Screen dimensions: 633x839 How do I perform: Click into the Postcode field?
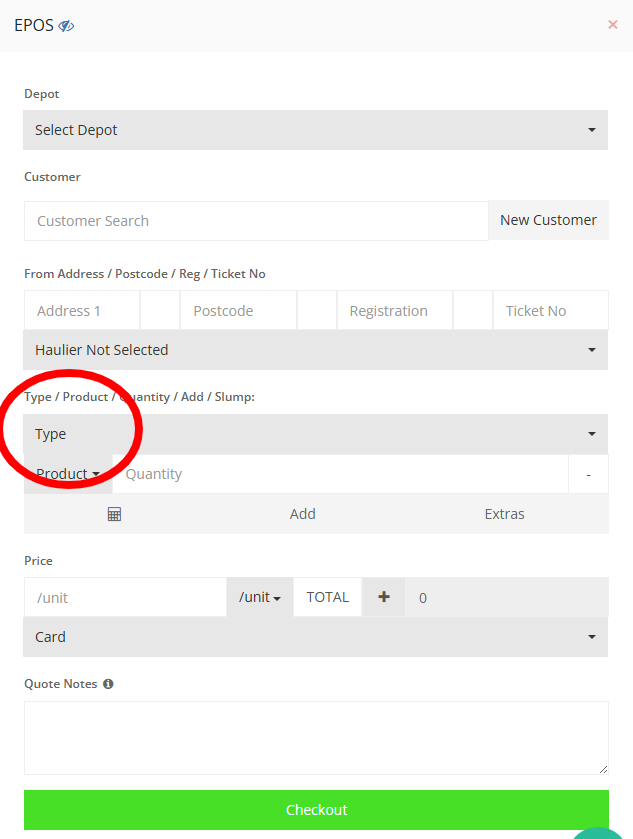click(238, 311)
